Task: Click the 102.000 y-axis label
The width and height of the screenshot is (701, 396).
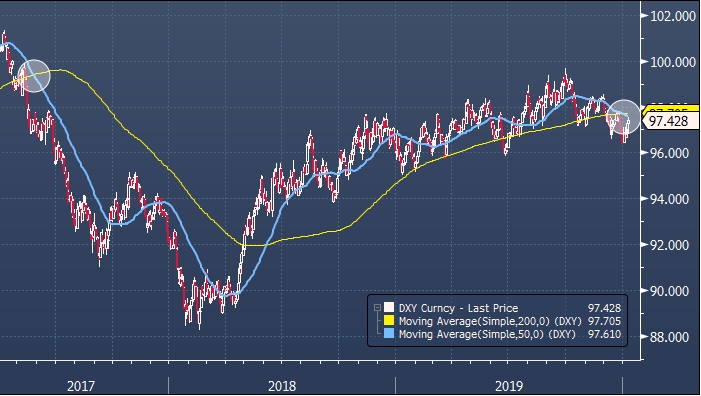Action: tap(672, 16)
